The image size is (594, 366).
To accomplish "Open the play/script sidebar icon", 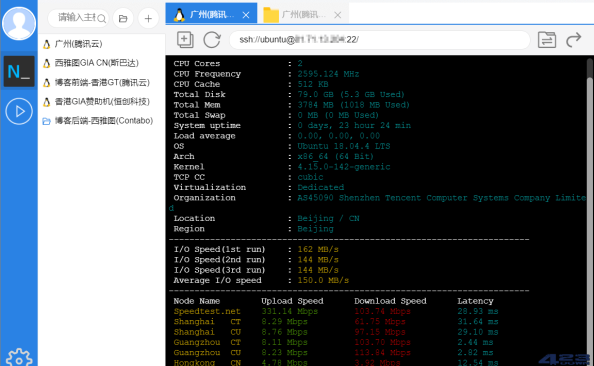I will (19, 111).
